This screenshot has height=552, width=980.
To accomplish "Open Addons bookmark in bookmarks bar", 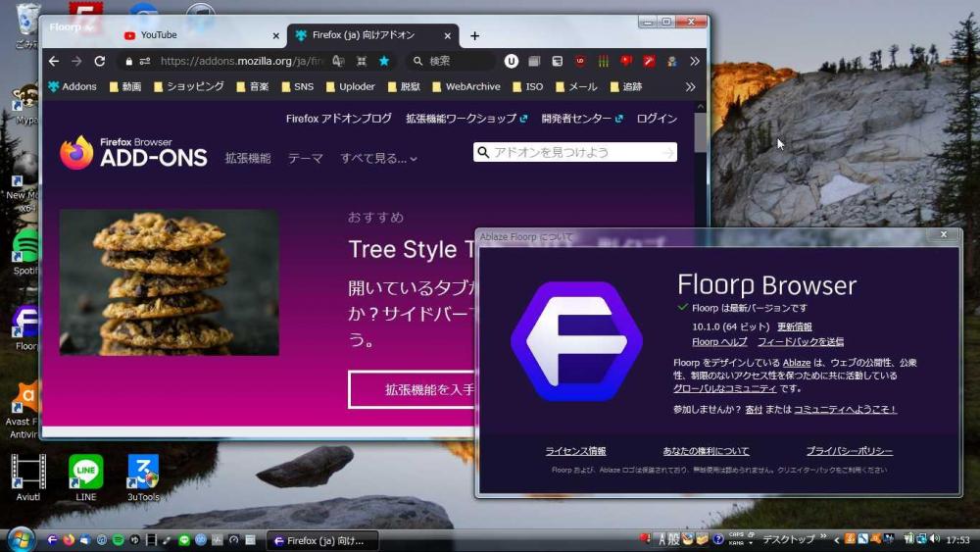I will (73, 87).
